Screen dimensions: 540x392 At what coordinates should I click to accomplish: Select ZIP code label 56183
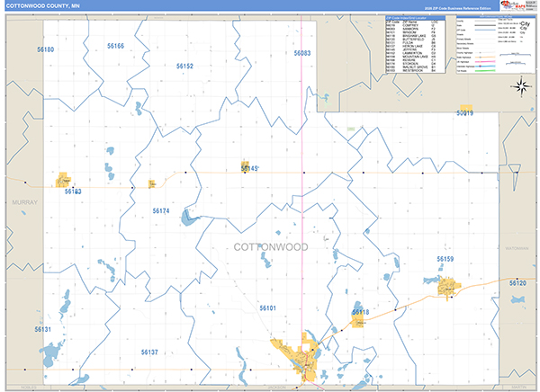[73, 192]
